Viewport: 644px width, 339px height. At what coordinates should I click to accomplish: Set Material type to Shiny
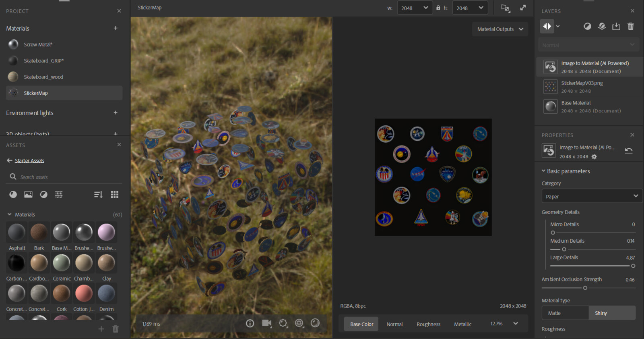coord(612,313)
